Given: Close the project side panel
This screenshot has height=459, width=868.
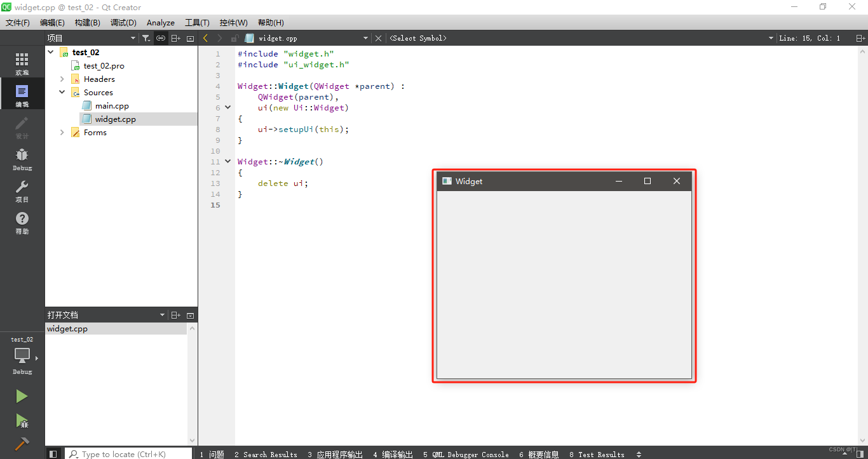Looking at the screenshot, I should (190, 38).
